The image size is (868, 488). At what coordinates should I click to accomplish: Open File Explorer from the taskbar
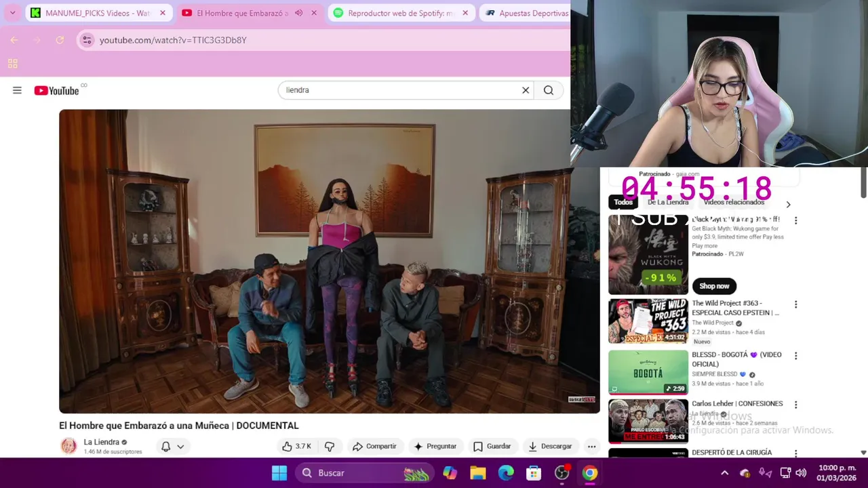pos(478,473)
